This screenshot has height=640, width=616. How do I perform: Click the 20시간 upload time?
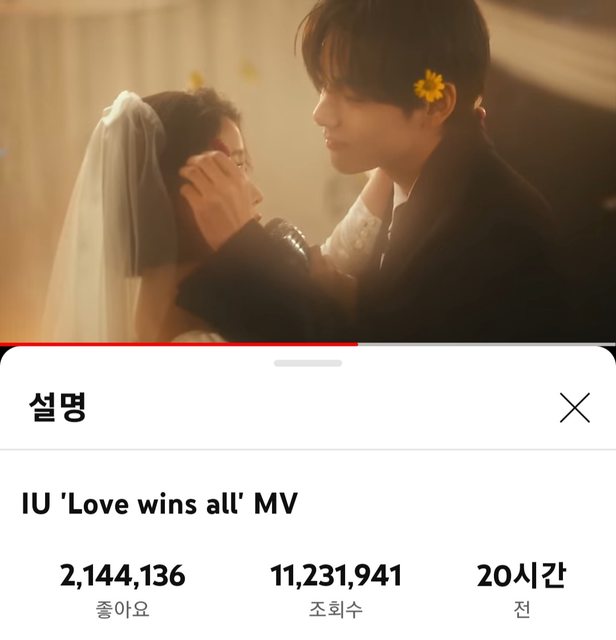521,576
